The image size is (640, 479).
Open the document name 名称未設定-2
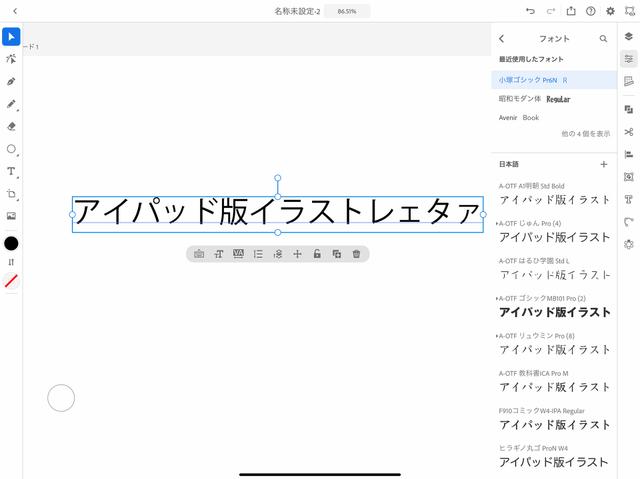pos(297,11)
